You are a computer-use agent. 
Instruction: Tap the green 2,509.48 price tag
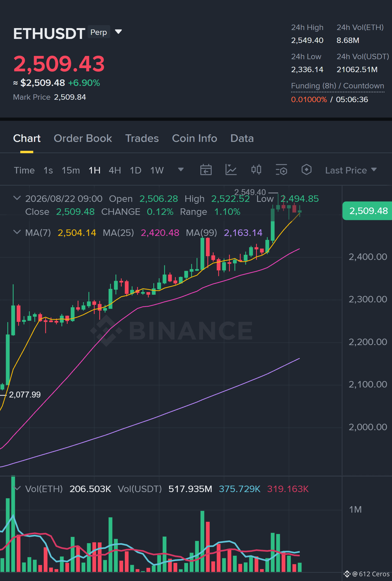coord(367,211)
